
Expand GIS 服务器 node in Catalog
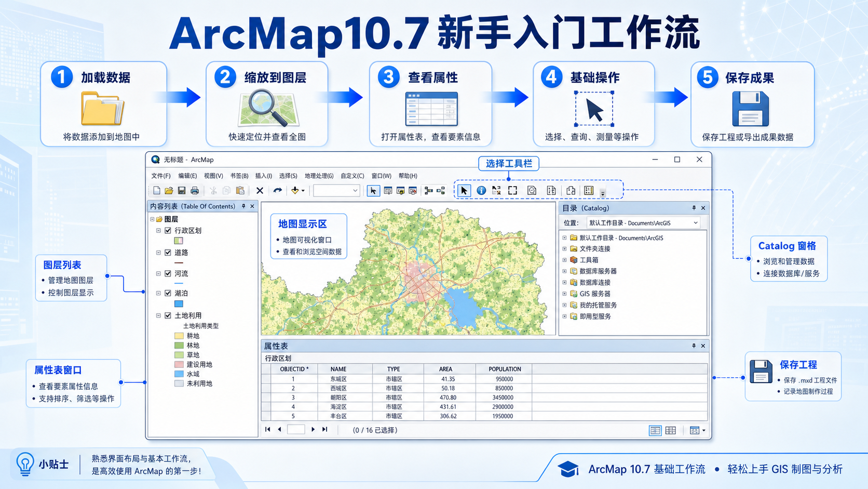pos(564,294)
